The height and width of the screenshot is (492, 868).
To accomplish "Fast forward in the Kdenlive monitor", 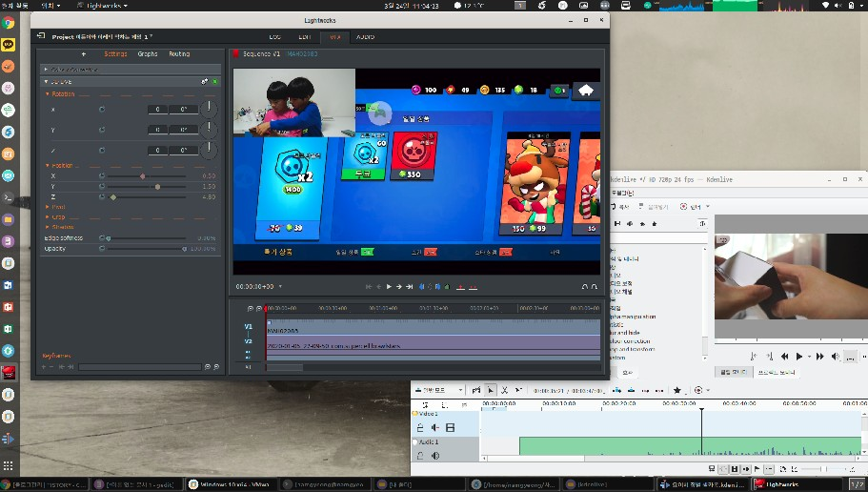I will [x=819, y=357].
